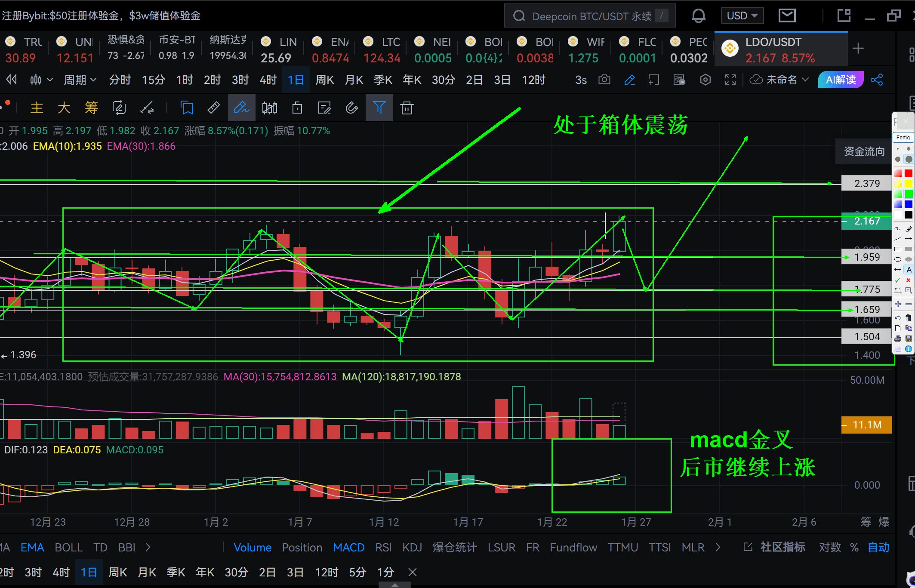Share the chart via share icon
Image resolution: width=915 pixels, height=588 pixels.
(x=877, y=80)
